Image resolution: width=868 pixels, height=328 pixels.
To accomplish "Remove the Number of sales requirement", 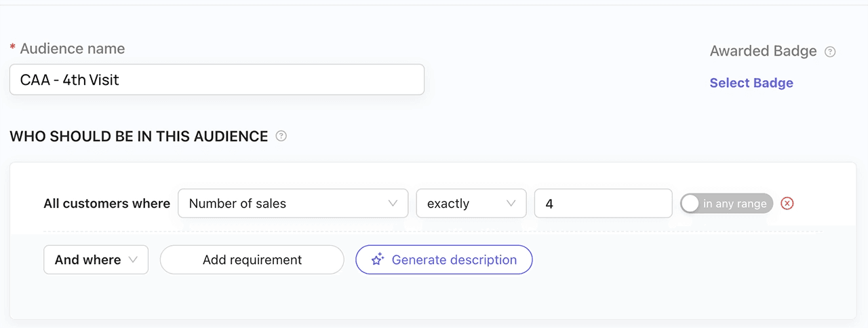I will click(787, 204).
